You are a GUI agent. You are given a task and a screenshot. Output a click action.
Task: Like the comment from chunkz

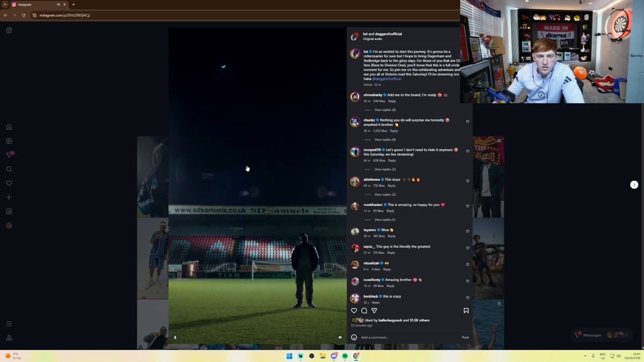467,122
